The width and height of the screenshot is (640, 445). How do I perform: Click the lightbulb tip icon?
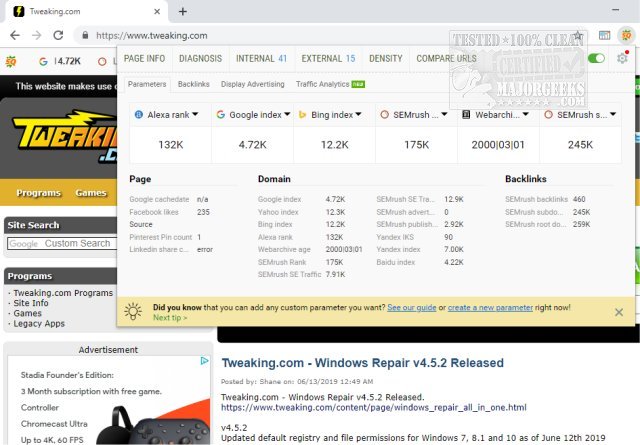tap(133, 312)
